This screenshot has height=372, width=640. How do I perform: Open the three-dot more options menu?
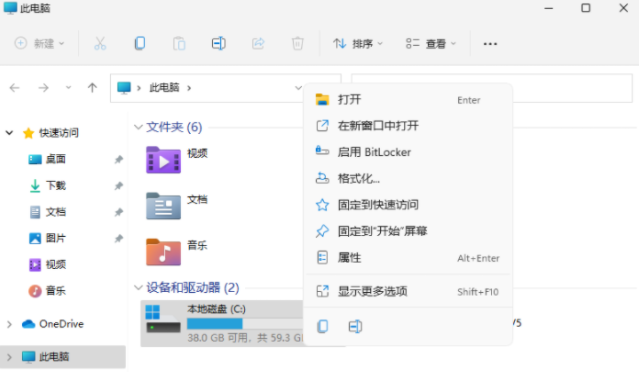point(490,44)
